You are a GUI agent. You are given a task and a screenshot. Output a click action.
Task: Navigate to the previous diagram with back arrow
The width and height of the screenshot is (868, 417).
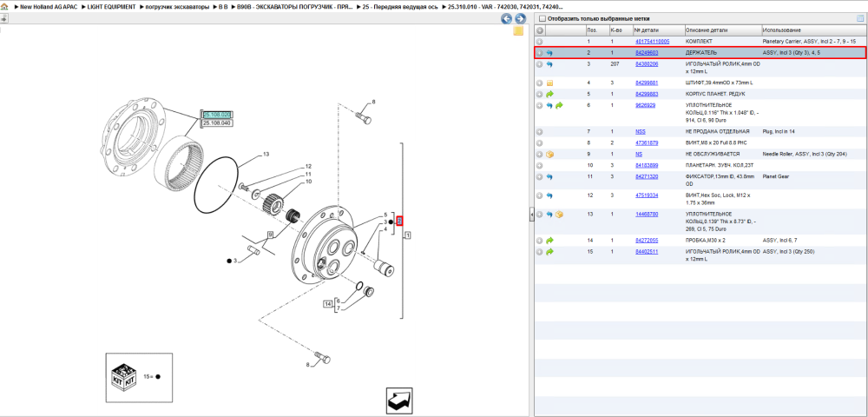tap(506, 19)
